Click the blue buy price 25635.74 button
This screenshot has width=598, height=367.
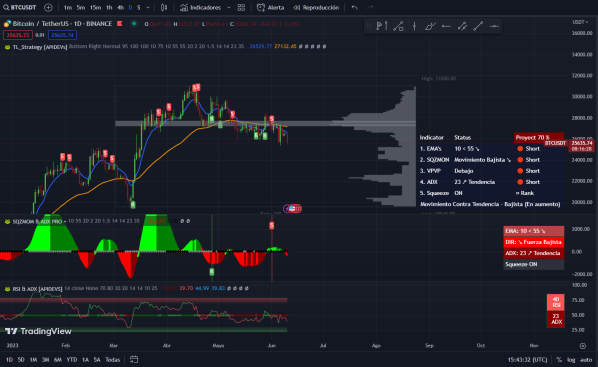pos(63,35)
